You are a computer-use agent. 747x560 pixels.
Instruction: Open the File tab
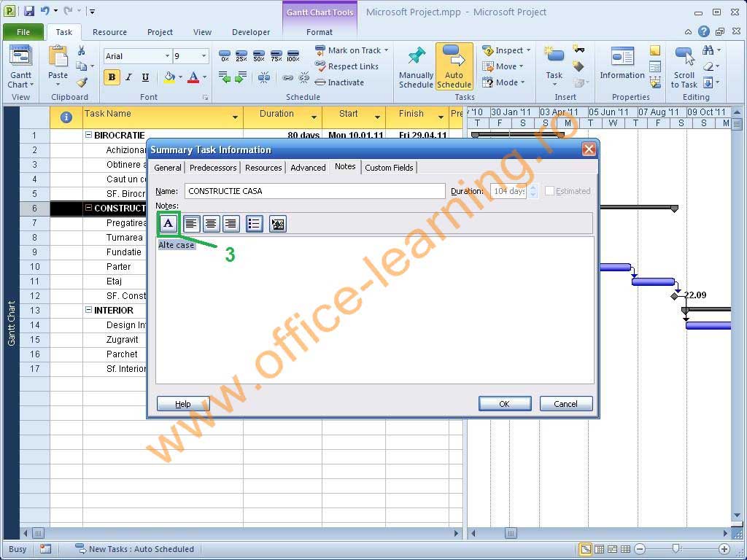click(x=23, y=32)
